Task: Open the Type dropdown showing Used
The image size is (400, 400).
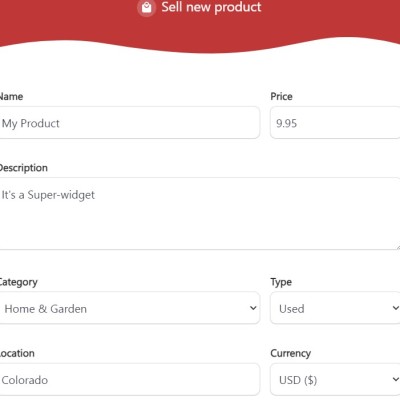Action: coord(335,308)
